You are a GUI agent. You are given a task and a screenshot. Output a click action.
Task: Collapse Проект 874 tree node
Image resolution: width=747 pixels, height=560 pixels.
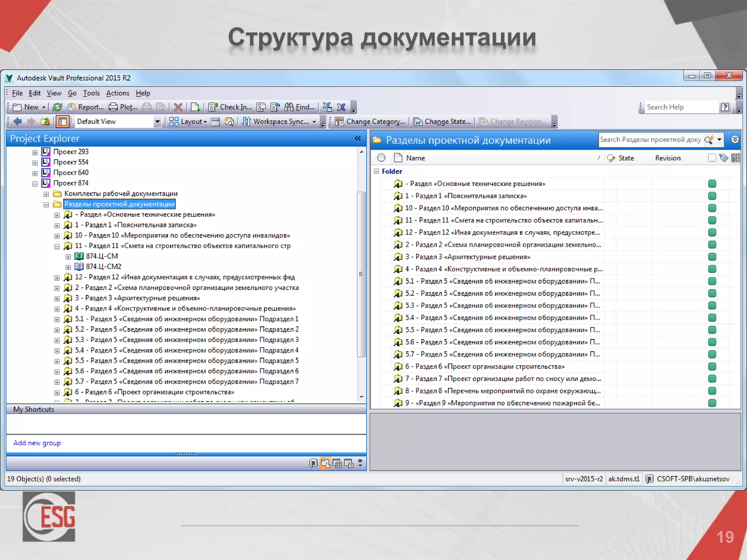[35, 184]
